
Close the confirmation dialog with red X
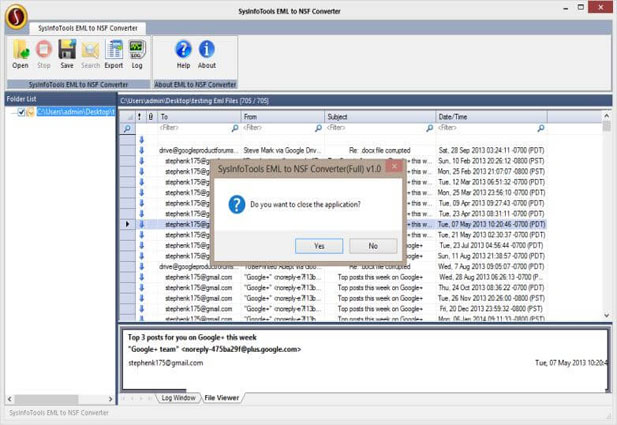point(394,166)
